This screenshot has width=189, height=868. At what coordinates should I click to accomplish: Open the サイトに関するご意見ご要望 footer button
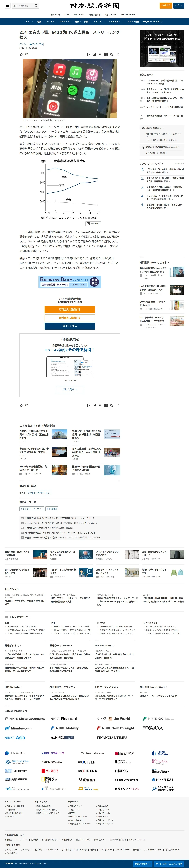coord(169,864)
